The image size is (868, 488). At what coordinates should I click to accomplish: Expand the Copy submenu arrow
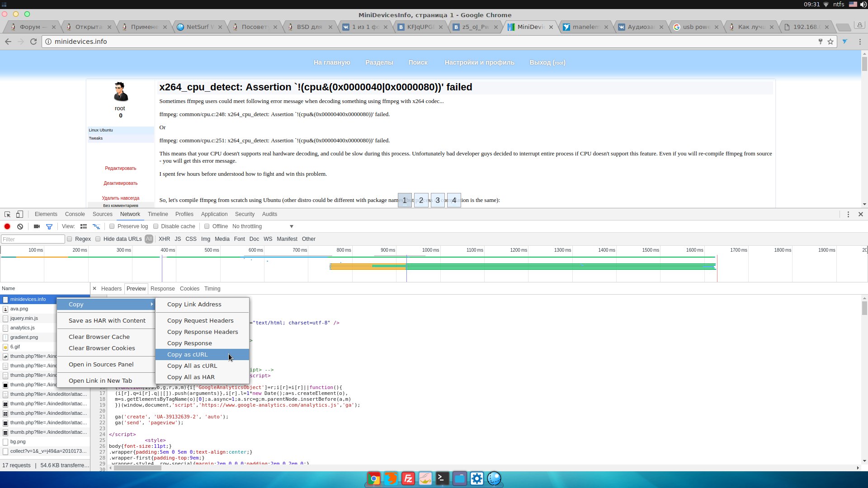[152, 305]
